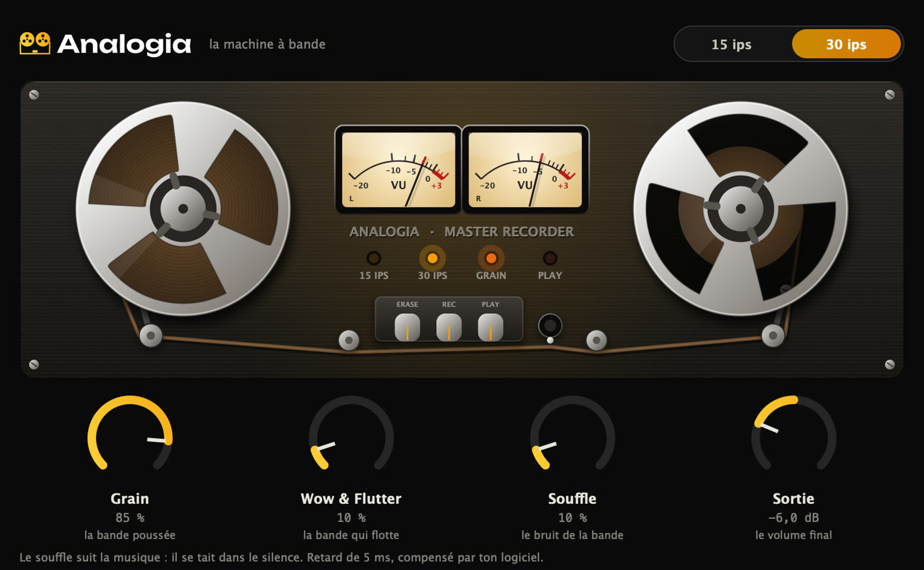Viewport: 924px width, 570px height.
Task: Select the 15 ips tape speed
Action: pos(732,44)
